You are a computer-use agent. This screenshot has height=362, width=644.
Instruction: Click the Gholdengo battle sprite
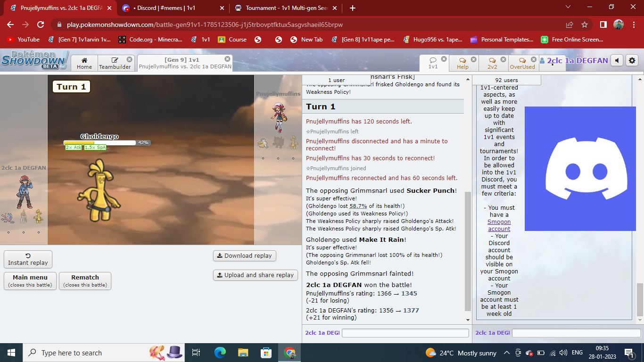point(99,191)
